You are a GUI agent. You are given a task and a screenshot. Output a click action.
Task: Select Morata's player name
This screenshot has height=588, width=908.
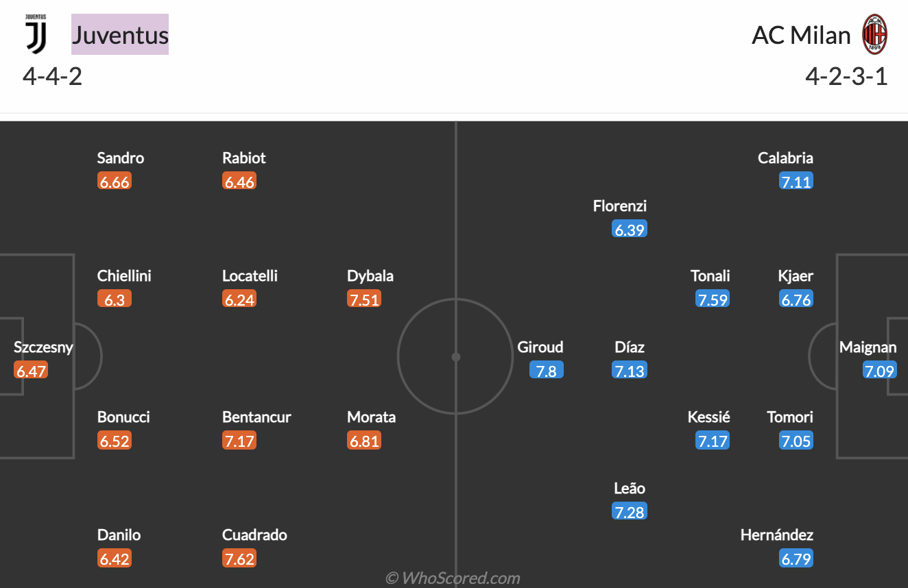[x=371, y=417]
